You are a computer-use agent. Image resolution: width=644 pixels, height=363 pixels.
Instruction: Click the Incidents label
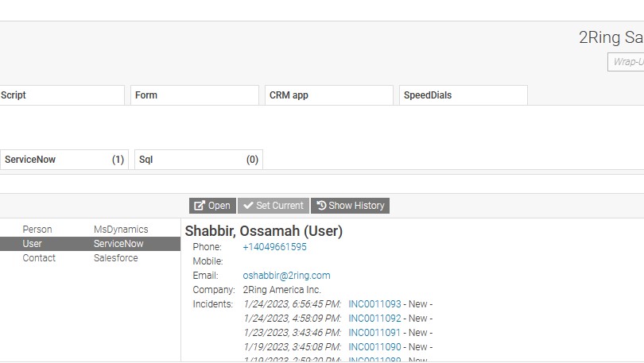213,304
